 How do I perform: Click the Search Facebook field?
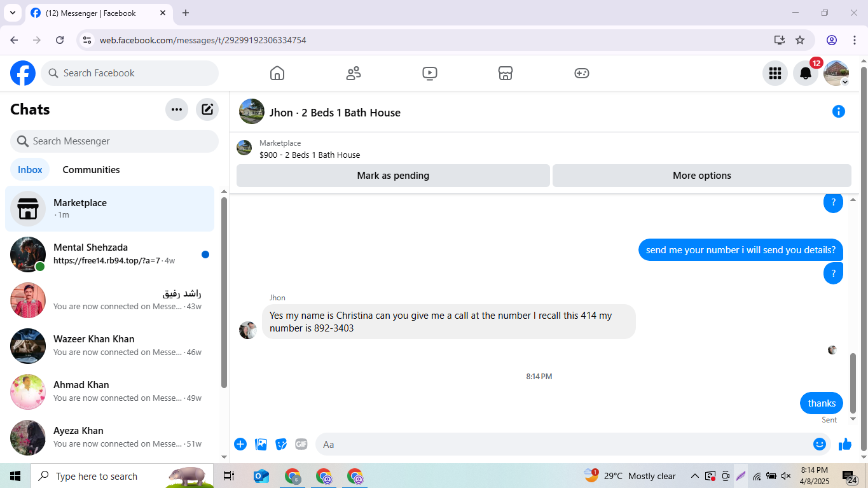130,73
